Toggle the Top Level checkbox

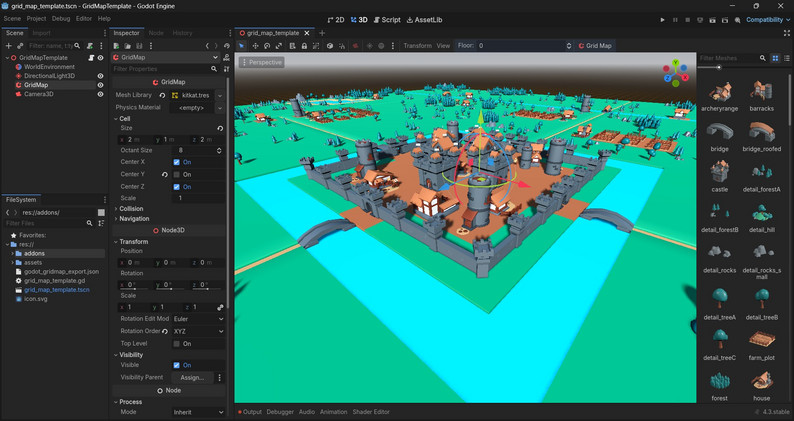tap(176, 343)
